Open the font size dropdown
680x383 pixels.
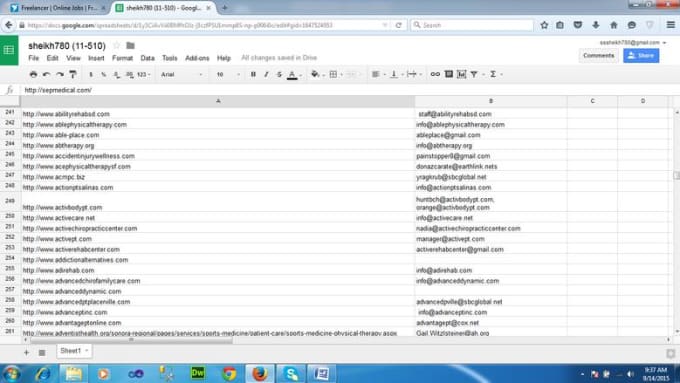click(228, 75)
